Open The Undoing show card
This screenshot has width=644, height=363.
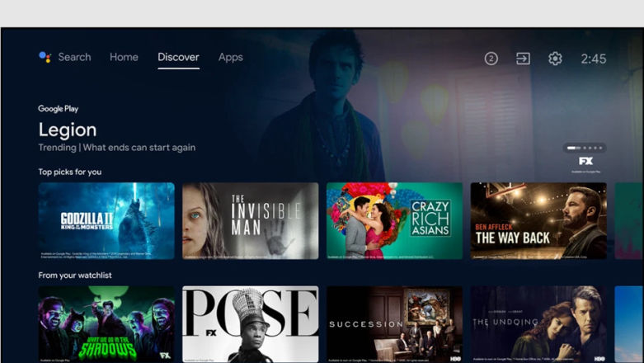point(538,324)
